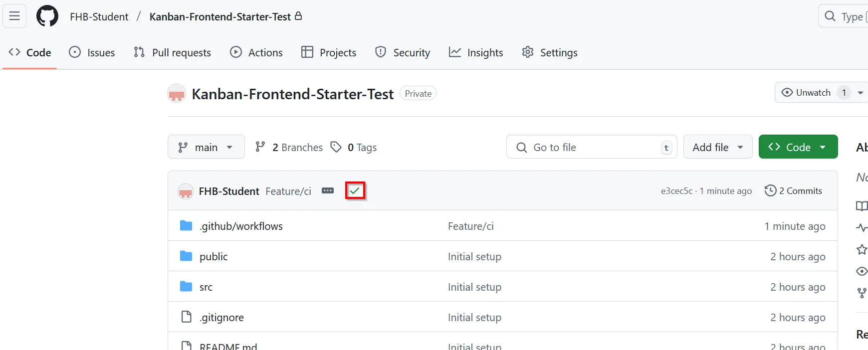This screenshot has height=350, width=868.
Task: Open the .gitignore file
Action: tap(221, 317)
